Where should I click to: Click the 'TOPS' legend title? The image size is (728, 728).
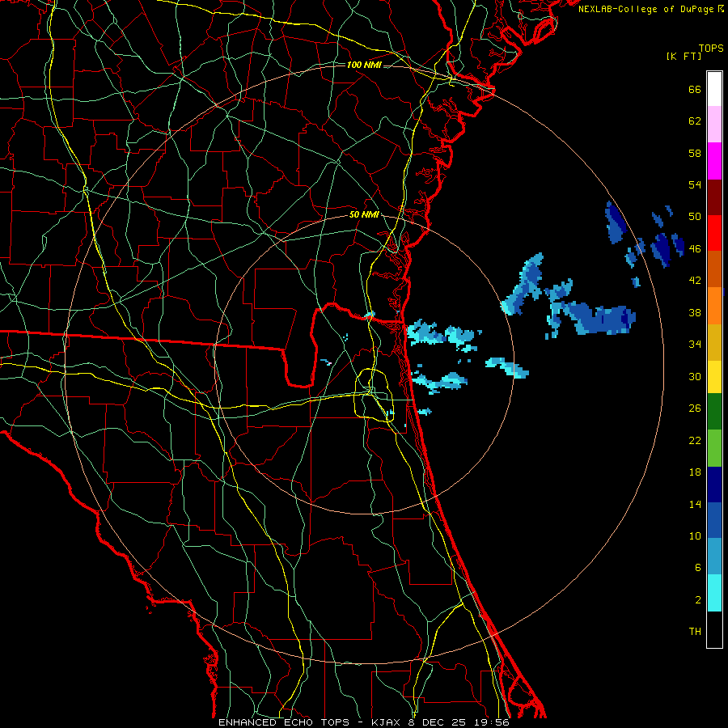[711, 48]
